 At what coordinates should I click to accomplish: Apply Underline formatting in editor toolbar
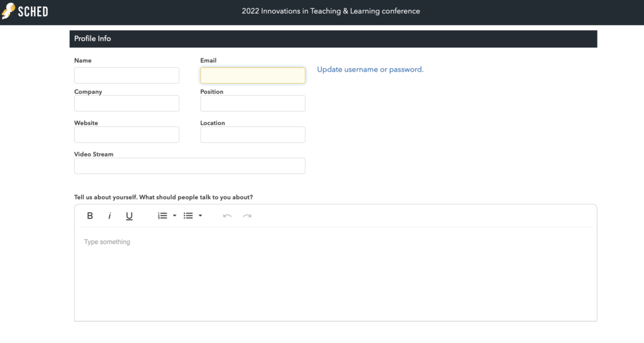click(x=129, y=216)
